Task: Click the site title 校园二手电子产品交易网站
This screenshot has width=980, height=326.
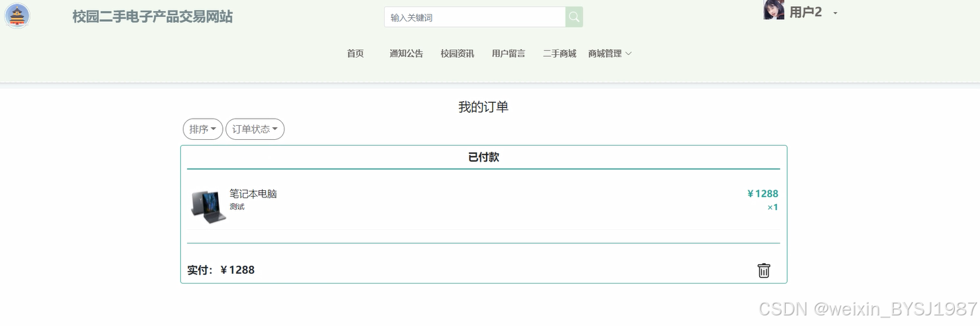Action: tap(153, 17)
